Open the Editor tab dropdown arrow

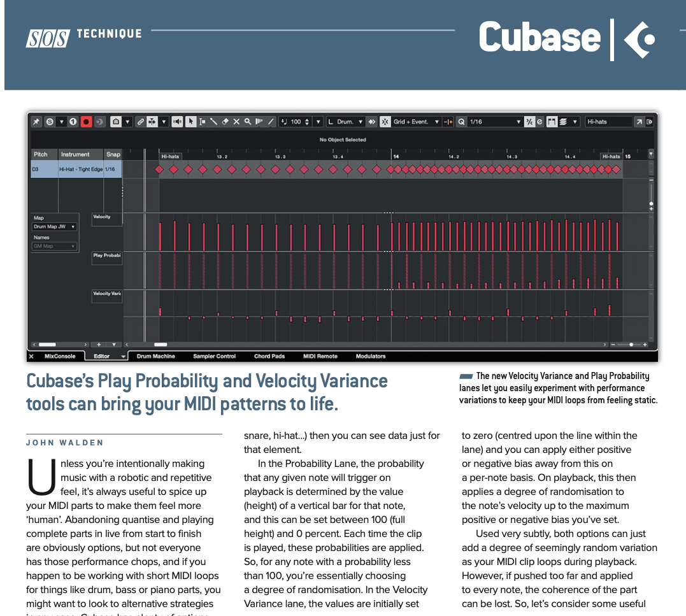(x=124, y=357)
